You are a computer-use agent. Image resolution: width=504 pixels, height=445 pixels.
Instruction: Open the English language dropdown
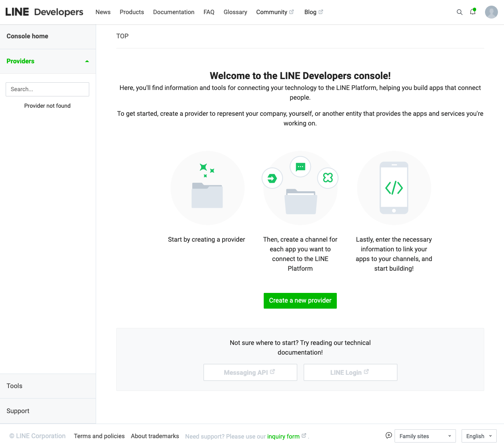(x=479, y=436)
